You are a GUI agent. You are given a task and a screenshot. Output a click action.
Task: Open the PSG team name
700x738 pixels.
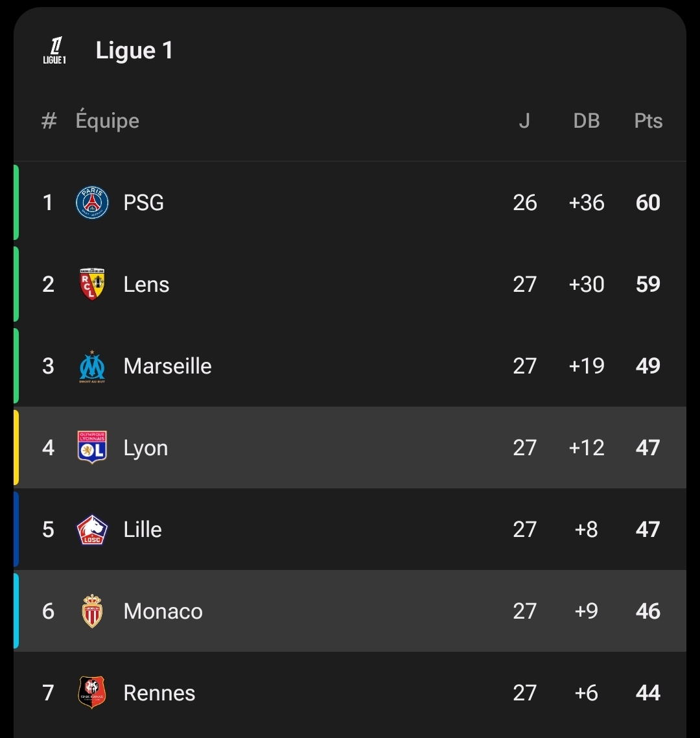[x=143, y=202]
